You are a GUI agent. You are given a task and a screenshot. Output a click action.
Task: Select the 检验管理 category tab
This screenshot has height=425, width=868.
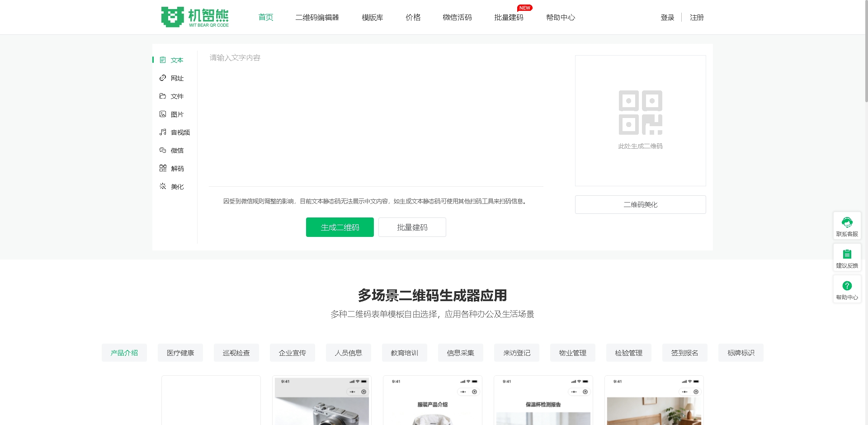(x=629, y=353)
